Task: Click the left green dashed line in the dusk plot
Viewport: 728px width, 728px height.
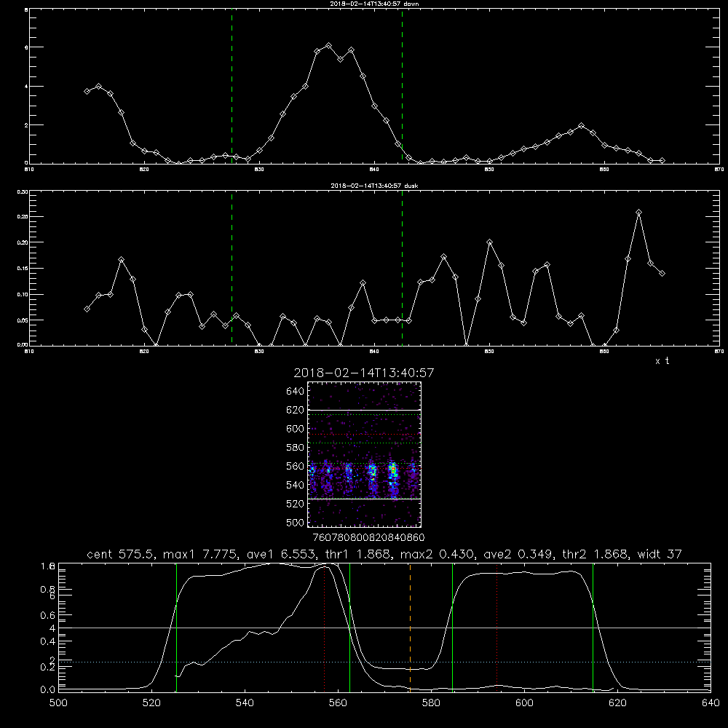Action: 232,269
